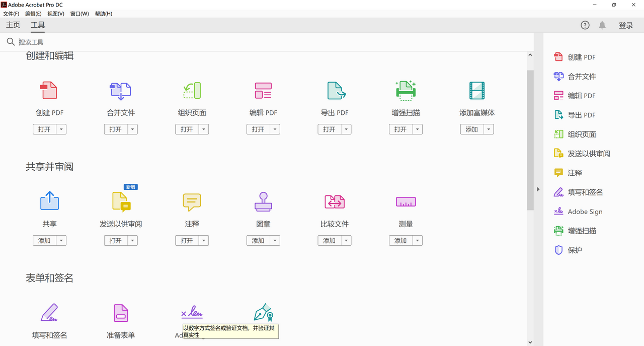644x346 pixels.
Task: Click 打开 button under 增强扫描
Action: [400, 129]
